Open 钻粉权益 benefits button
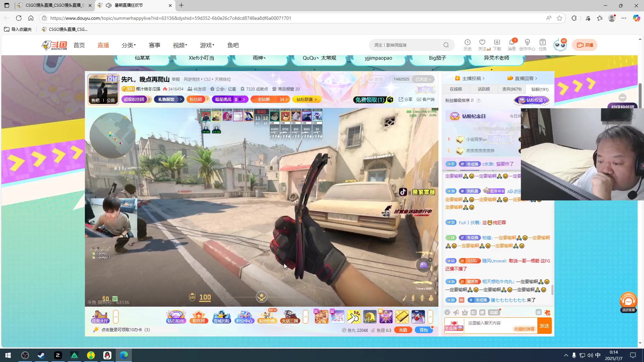This screenshot has width=644, height=362. pyautogui.click(x=532, y=100)
